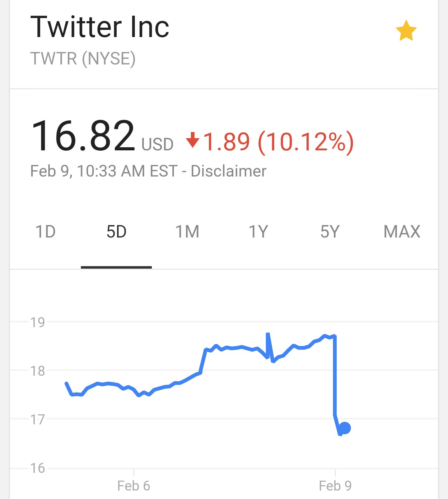Click the 17 price axis label
This screenshot has height=499, width=448.
(x=38, y=419)
